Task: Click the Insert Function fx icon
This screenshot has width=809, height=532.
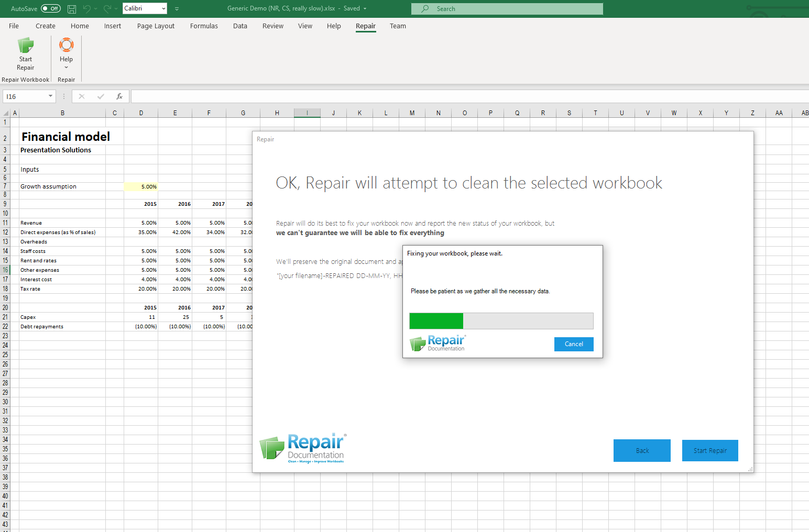Action: [x=119, y=96]
